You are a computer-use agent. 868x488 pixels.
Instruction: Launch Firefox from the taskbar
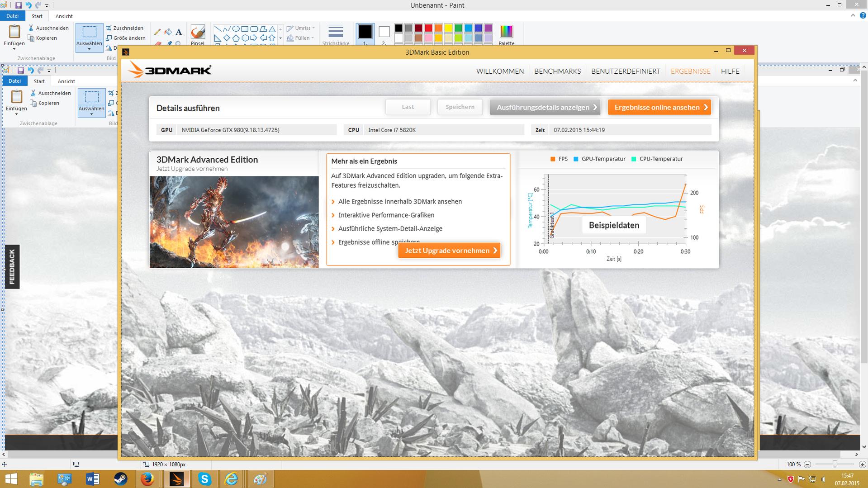coord(147,479)
